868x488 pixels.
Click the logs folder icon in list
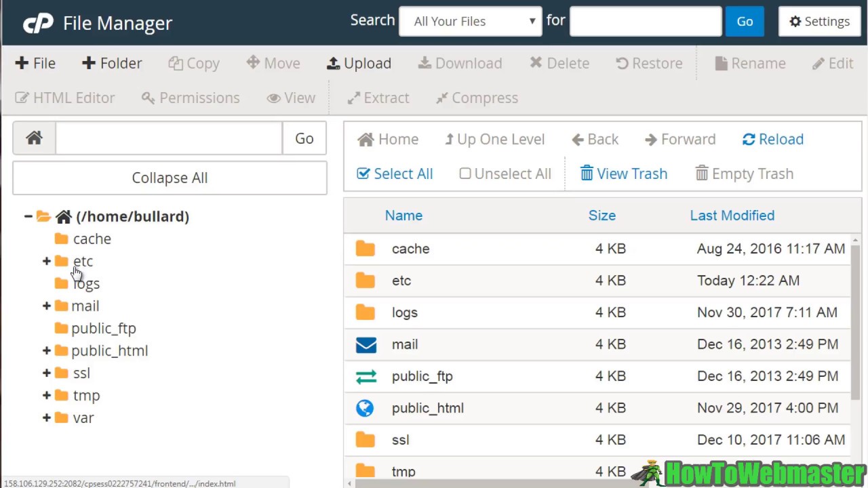(366, 312)
